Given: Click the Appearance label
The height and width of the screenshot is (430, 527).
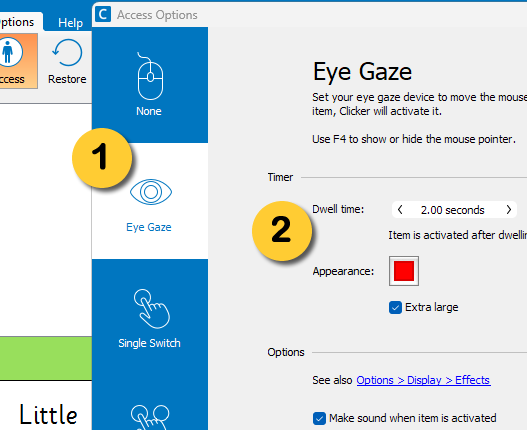Looking at the screenshot, I should (x=343, y=271).
